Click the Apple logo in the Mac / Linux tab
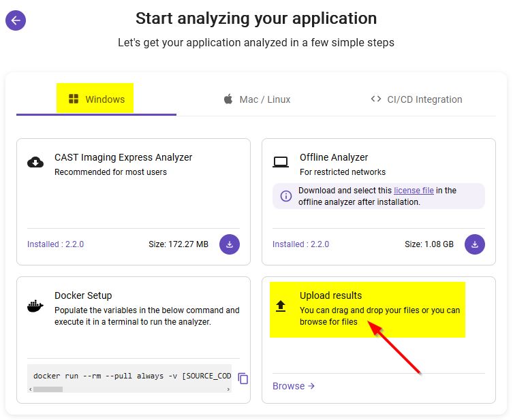 pos(228,99)
